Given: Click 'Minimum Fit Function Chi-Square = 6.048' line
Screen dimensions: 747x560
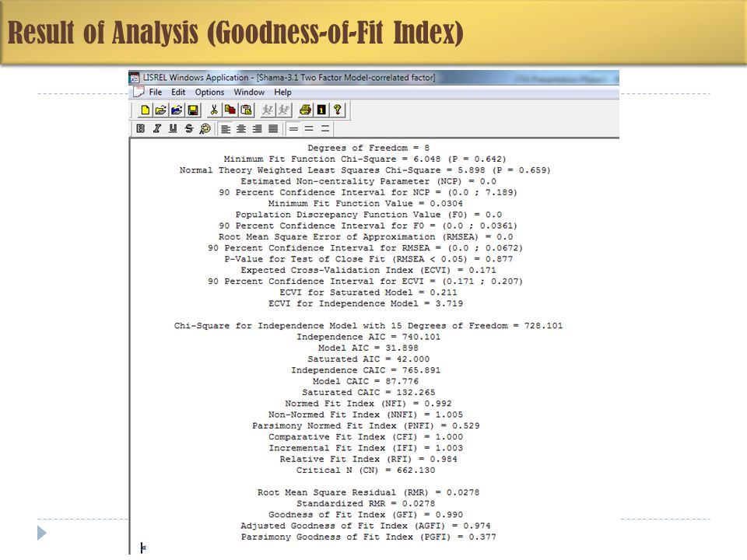Looking at the screenshot, I should [x=365, y=159].
